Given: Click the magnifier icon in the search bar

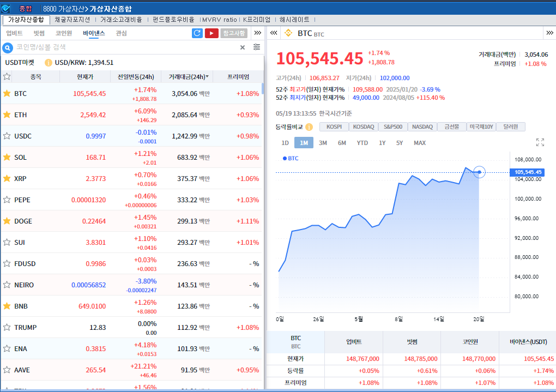Looking at the screenshot, I should 7,47.
